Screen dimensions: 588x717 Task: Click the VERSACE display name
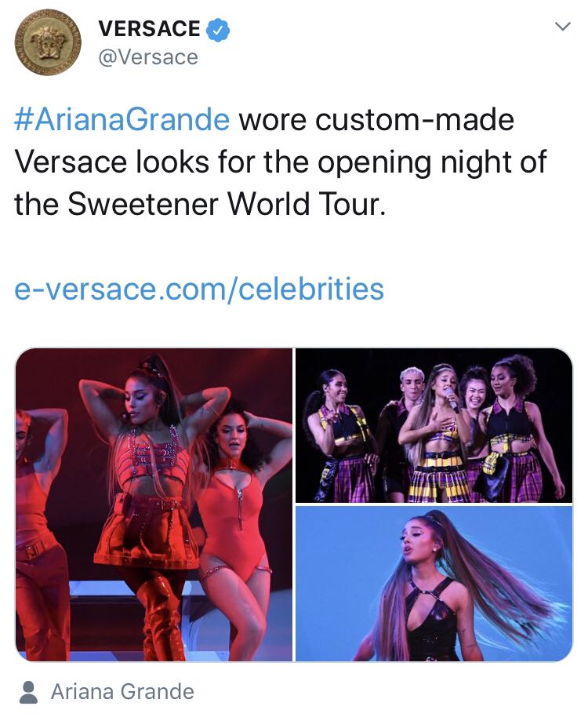tap(150, 29)
